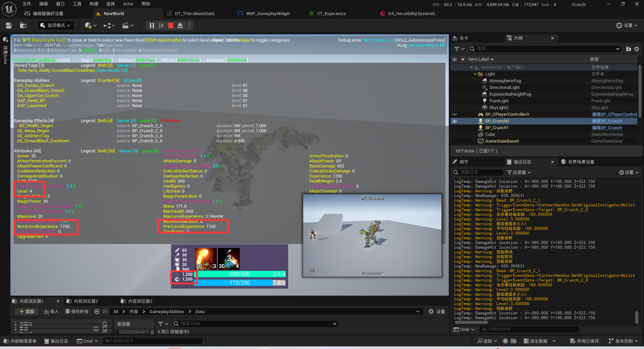Screen dimensions: 644x349
Task: Select AtmosphericFog in the outliner
Action: [505, 81]
